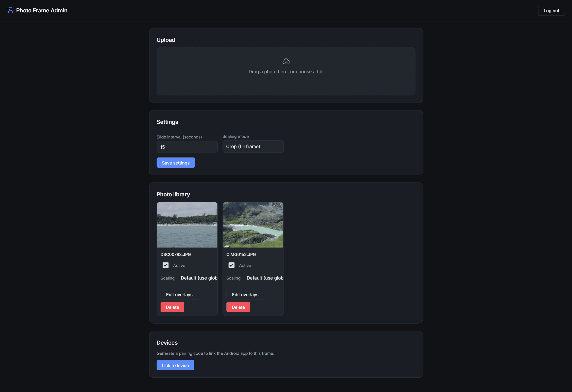Delete the CIMG0152.JPG photo
The width and height of the screenshot is (572, 392).
[x=238, y=307]
